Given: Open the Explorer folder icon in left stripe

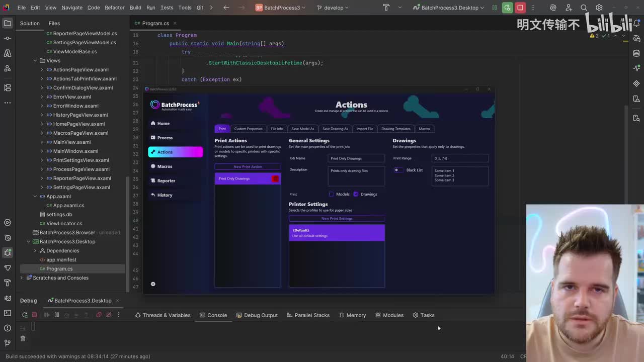Looking at the screenshot, I should (x=8, y=23).
